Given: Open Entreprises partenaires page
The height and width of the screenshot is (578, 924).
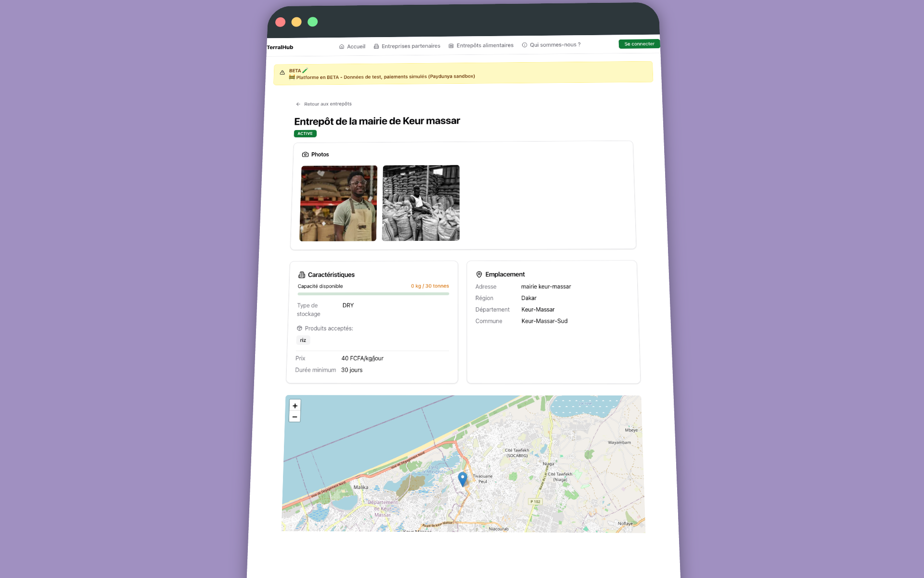Looking at the screenshot, I should tap(407, 46).
